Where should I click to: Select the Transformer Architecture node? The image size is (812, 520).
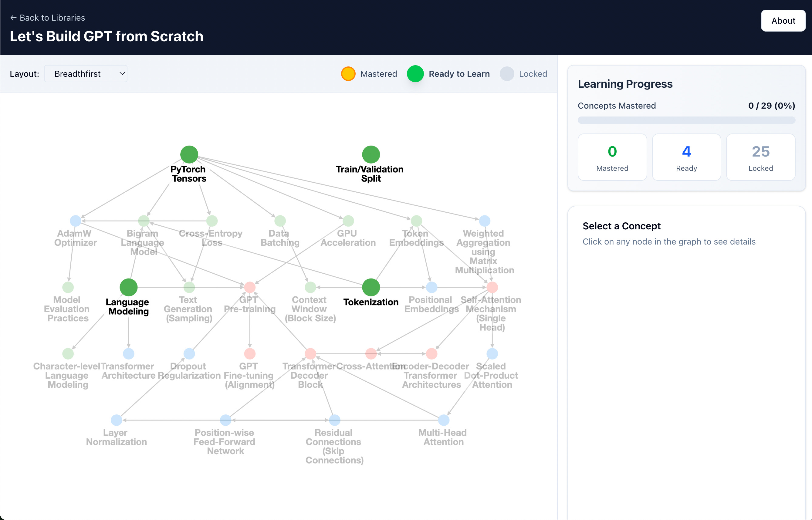click(129, 353)
